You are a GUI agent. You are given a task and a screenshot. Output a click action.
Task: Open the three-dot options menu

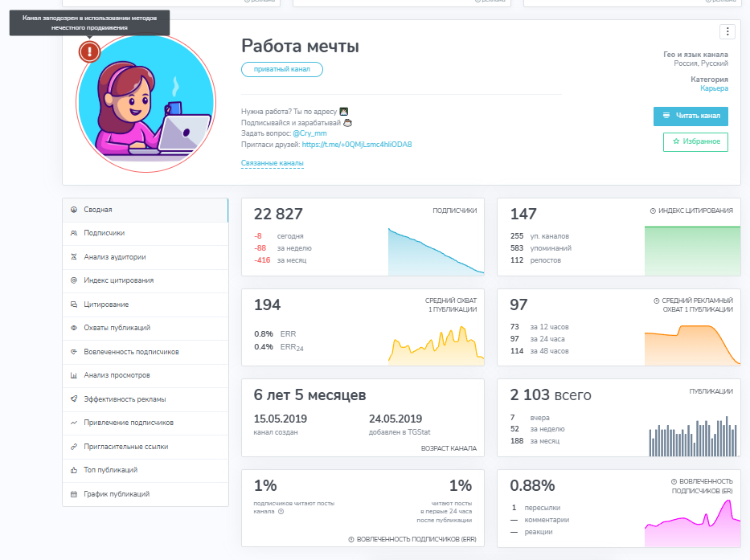[x=727, y=31]
